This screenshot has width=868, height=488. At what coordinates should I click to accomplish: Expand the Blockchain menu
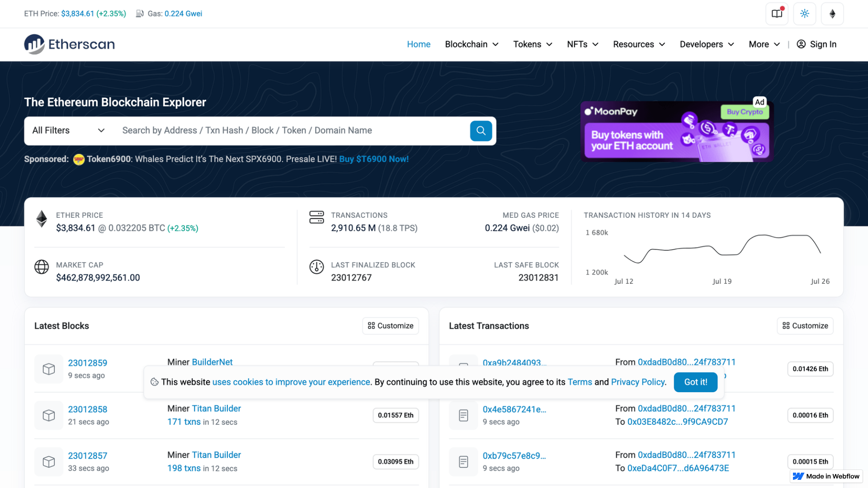[x=472, y=44]
